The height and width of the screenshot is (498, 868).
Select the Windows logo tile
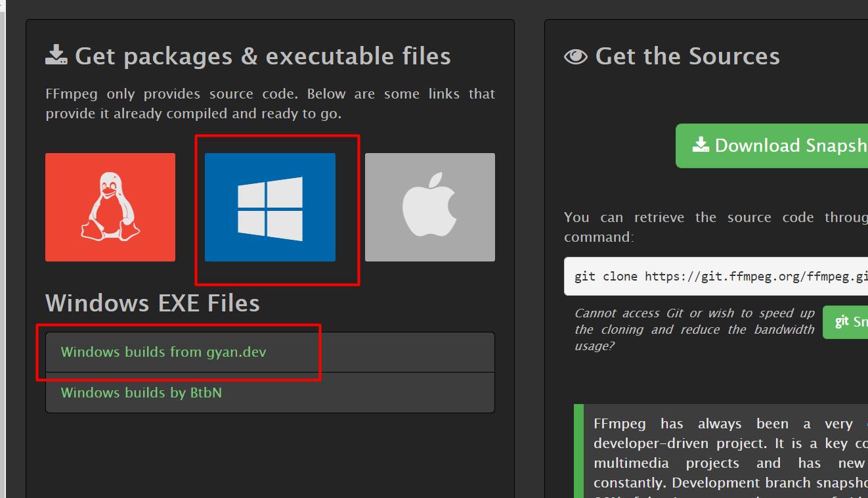(x=270, y=207)
